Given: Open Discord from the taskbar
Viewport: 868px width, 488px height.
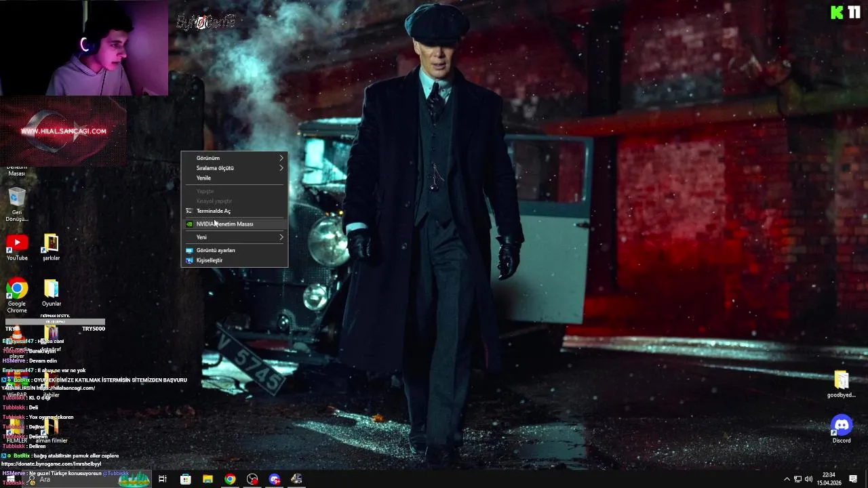Looking at the screenshot, I should pos(275,479).
